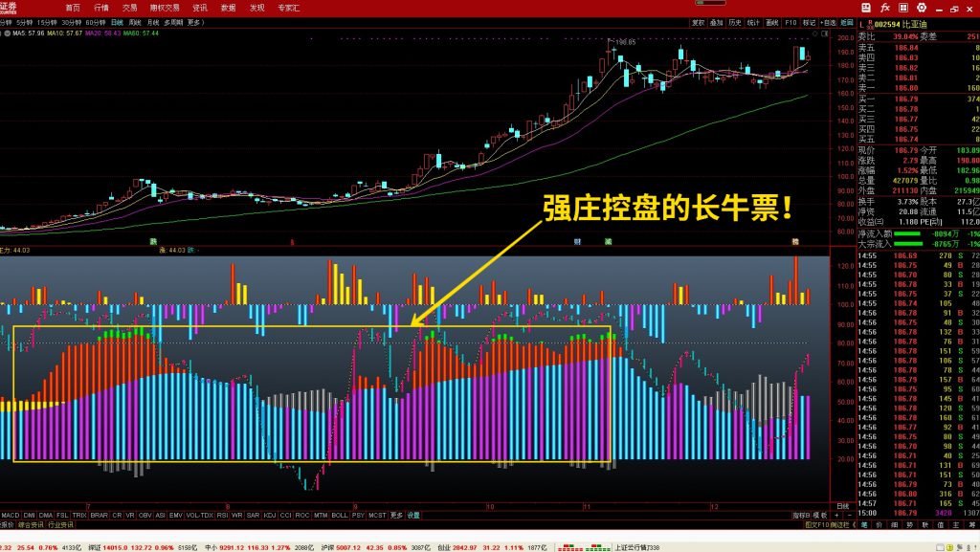Switch to 30分钟 period tab
The height and width of the screenshot is (552, 980).
71,21
